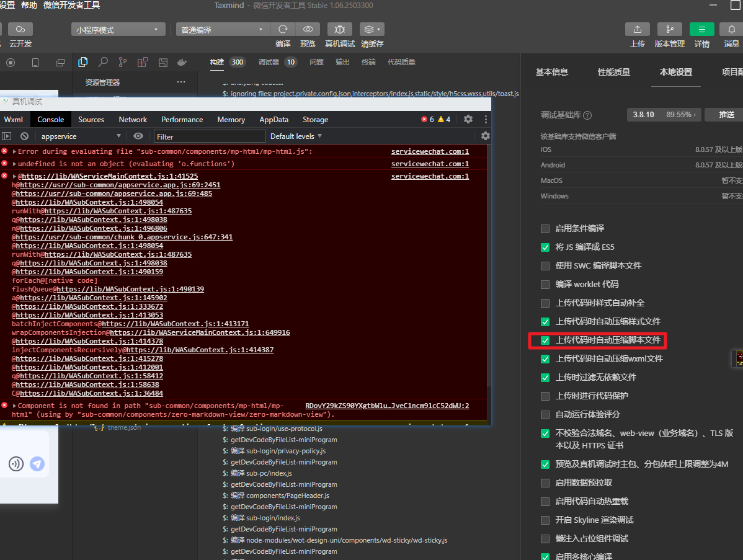
Task: Click the docker whale icon in sidebar
Action: (x=182, y=62)
